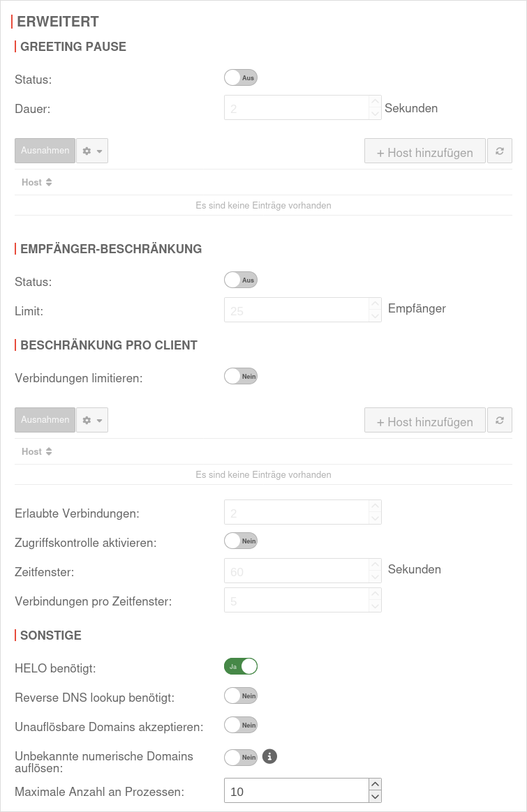The image size is (527, 812).
Task: Enable Empfänger-Beschränkung Status switch
Action: click(241, 280)
